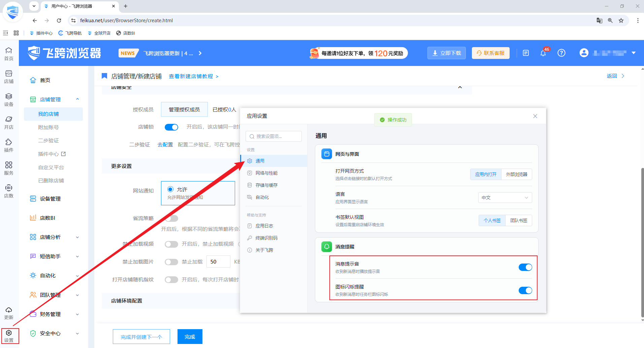Viewport: 644px width, 348px height.
Task: Open the 设置 settings icon in the sidebar
Action: point(9,336)
